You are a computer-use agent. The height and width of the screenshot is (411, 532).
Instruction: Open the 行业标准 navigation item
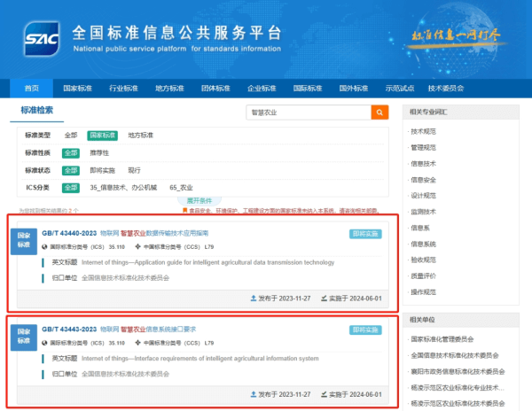[x=123, y=88]
